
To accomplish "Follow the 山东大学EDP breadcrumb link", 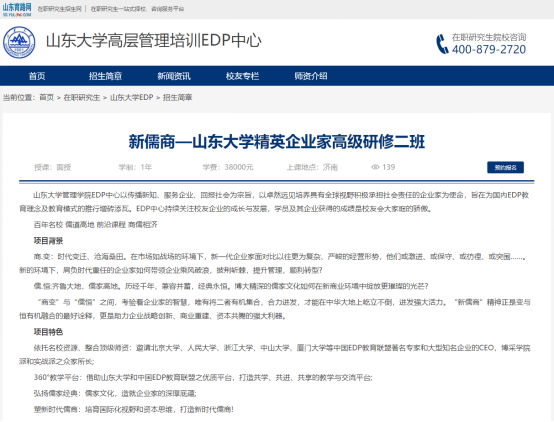I will tap(132, 97).
